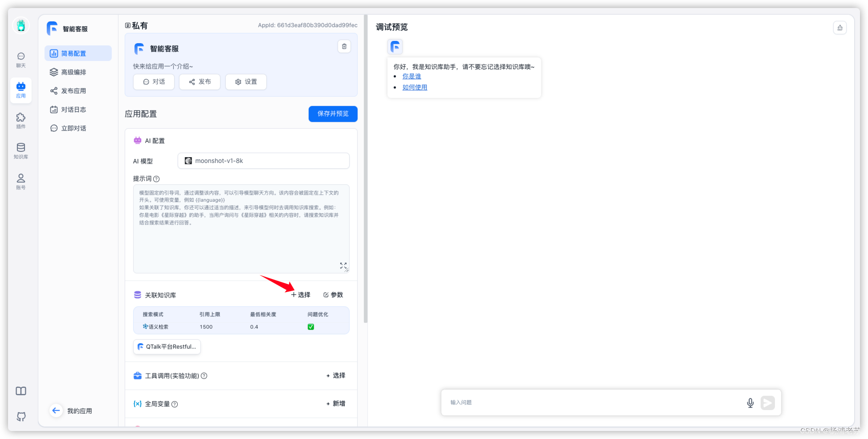Select 对话日志 menu item

78,110
